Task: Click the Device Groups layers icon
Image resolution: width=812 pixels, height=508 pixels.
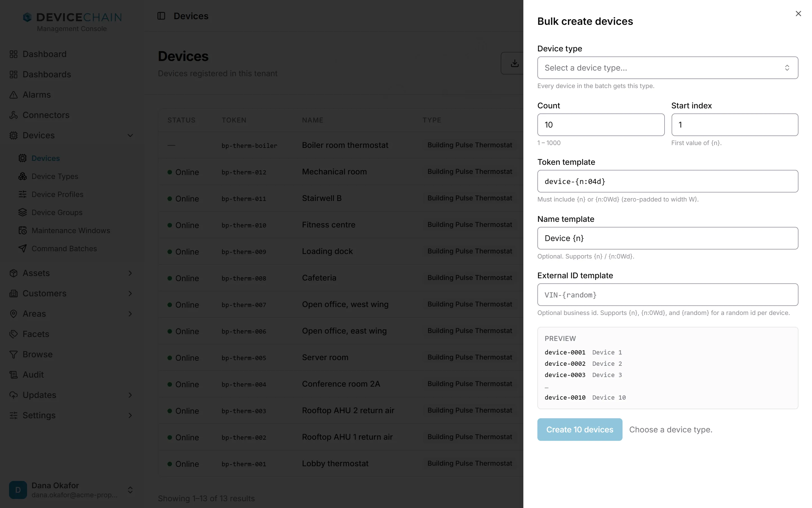Action: [23, 212]
